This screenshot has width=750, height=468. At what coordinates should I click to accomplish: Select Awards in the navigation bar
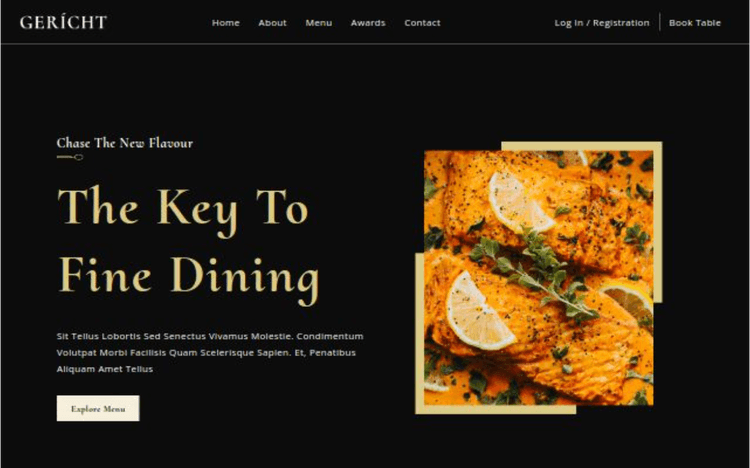coord(368,22)
